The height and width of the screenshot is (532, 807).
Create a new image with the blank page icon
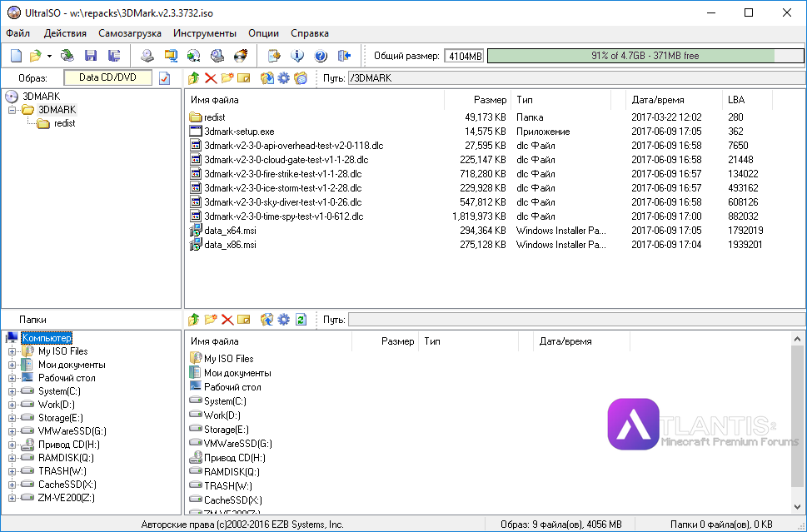pyautogui.click(x=17, y=56)
